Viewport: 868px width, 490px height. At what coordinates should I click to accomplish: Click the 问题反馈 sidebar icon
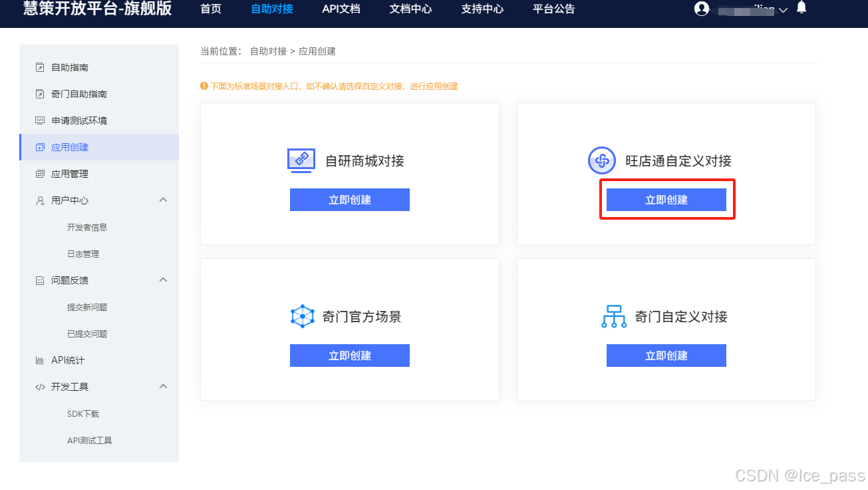pos(39,280)
